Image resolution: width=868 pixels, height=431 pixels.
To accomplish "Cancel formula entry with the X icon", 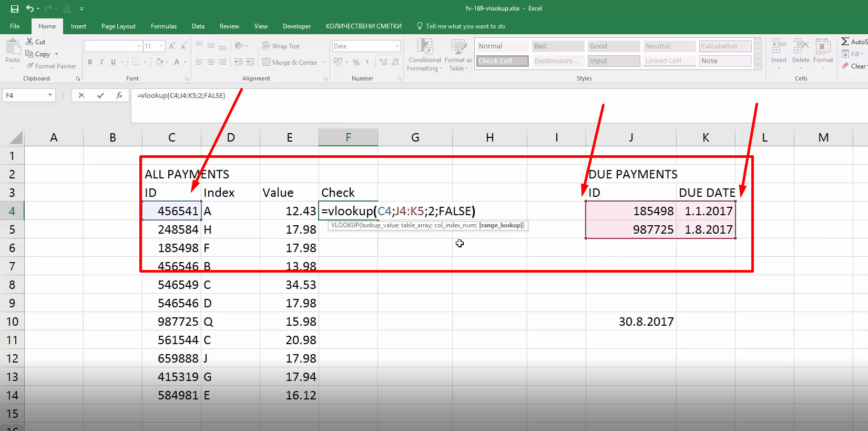I will tap(81, 95).
